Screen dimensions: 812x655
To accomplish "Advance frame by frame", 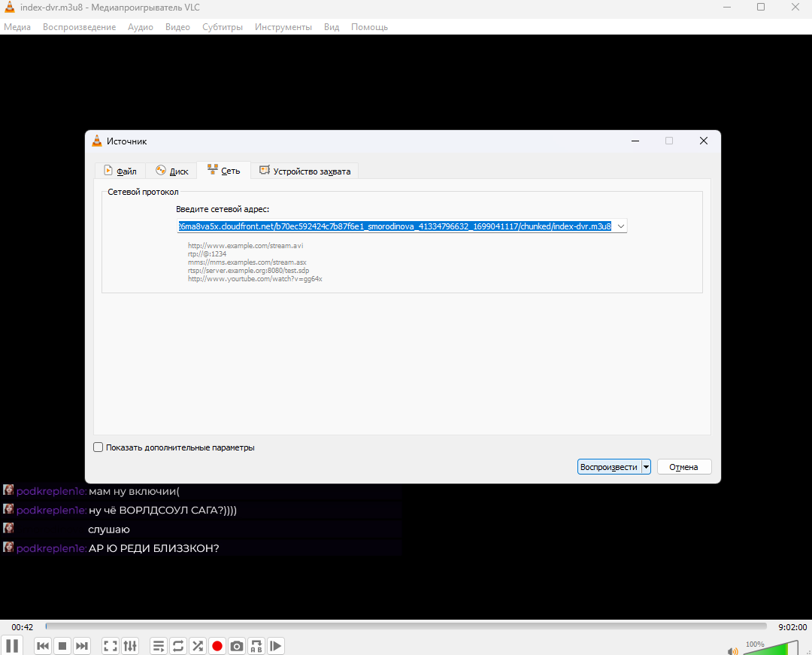I will point(276,646).
